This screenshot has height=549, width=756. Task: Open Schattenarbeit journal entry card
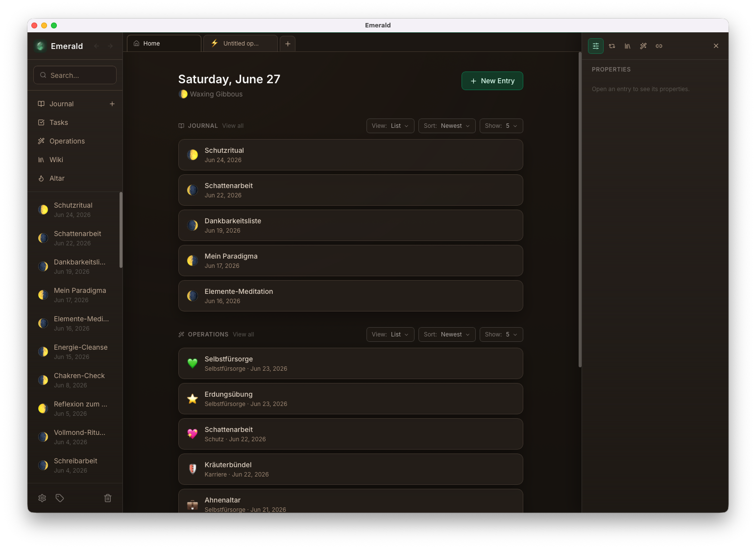click(x=351, y=190)
